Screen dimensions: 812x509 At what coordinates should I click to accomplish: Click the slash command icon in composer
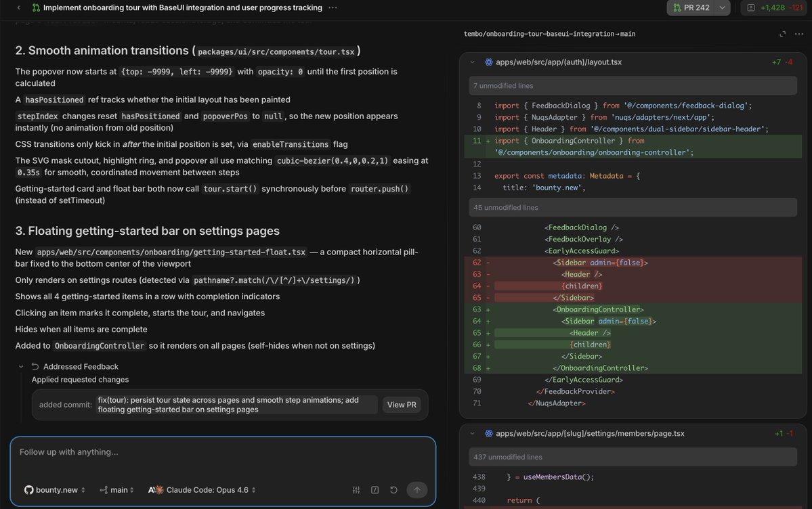(x=375, y=490)
